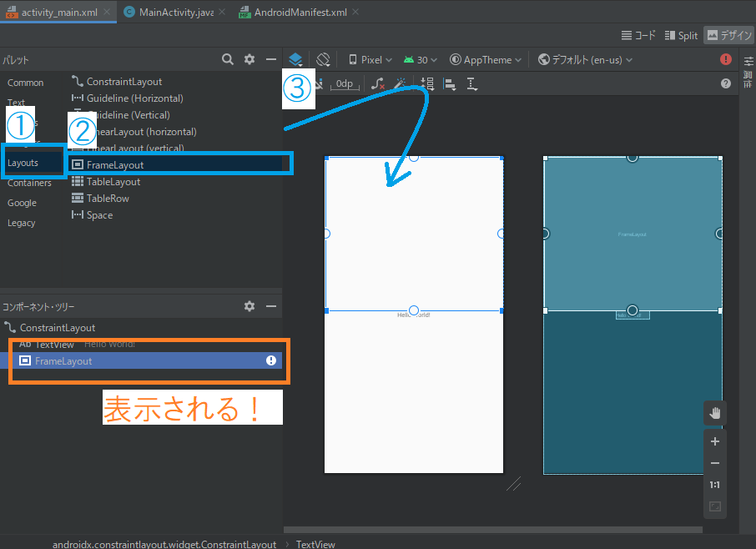Click the error indicator icon on the right
756x549 pixels.
[x=726, y=58]
